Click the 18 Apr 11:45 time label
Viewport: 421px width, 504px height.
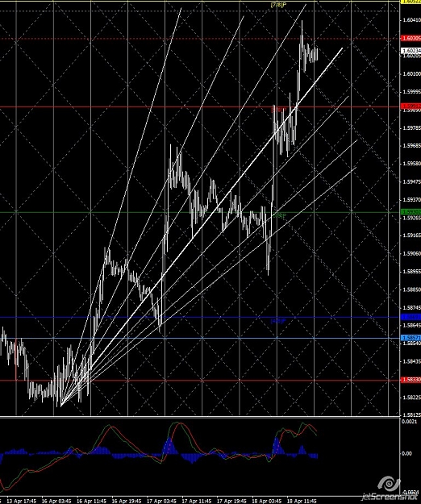pyautogui.click(x=302, y=501)
